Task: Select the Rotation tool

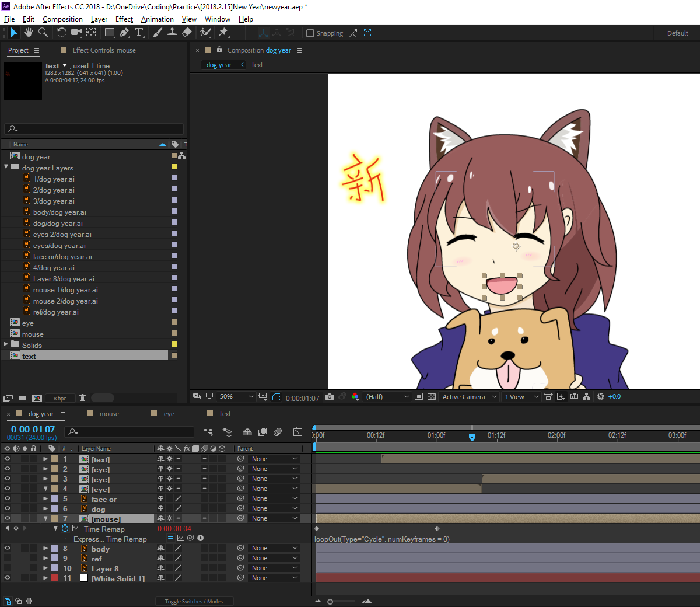Action: click(61, 33)
